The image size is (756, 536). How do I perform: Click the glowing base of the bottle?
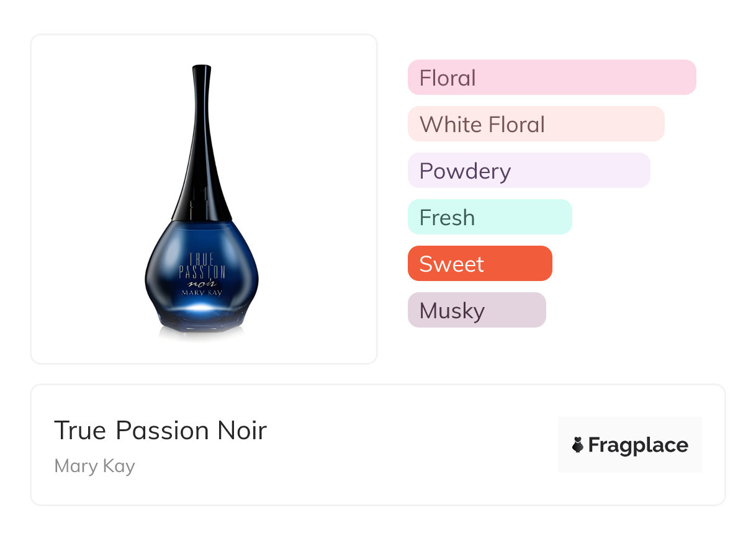(200, 308)
